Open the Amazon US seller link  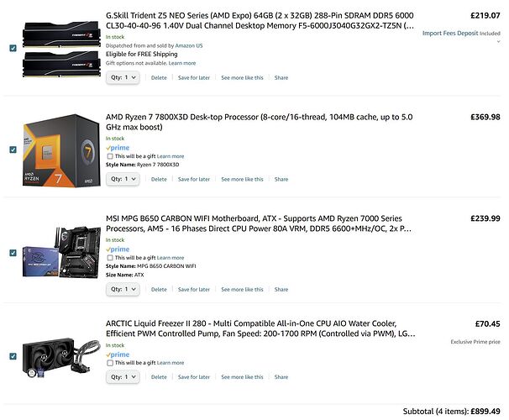pos(189,45)
